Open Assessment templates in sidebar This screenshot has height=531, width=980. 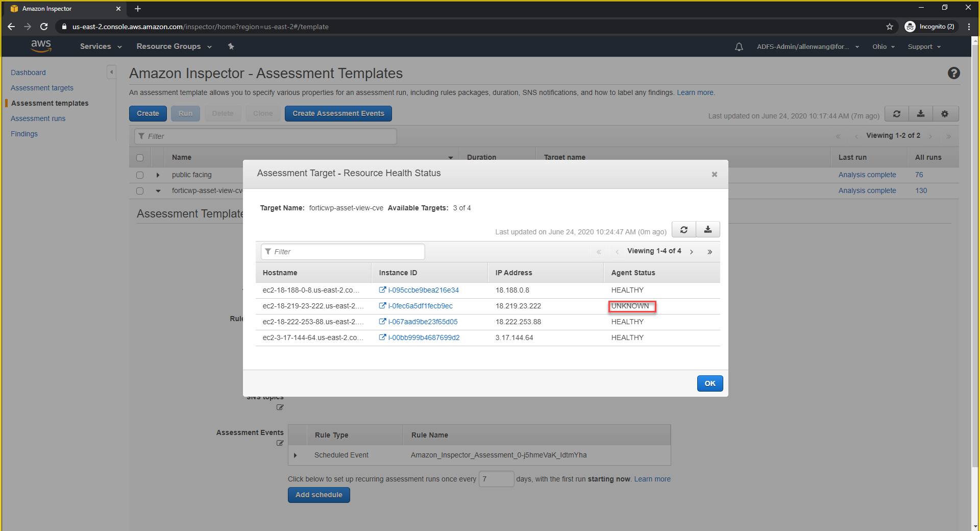pyautogui.click(x=50, y=103)
